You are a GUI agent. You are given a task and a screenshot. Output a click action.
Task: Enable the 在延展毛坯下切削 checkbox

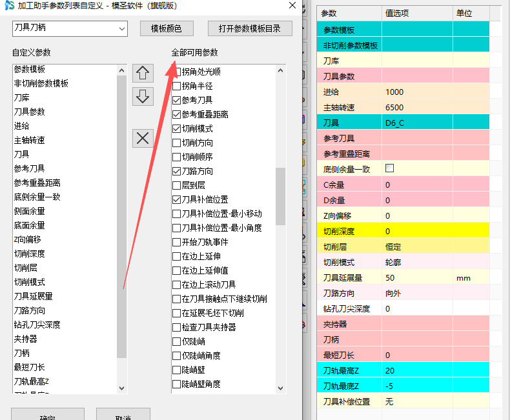pos(177,313)
